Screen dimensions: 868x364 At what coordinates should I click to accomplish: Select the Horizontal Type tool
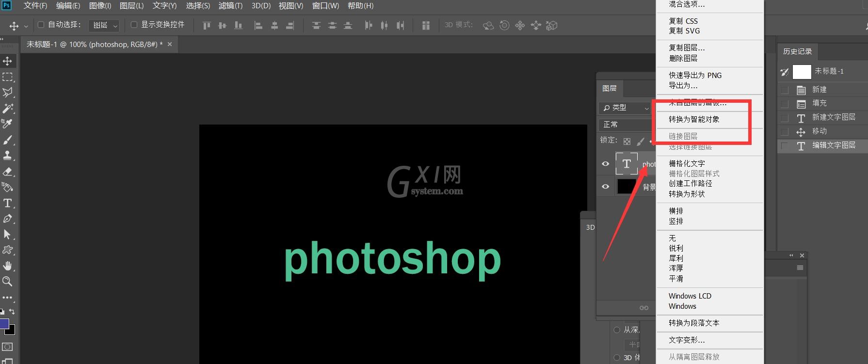pyautogui.click(x=7, y=203)
